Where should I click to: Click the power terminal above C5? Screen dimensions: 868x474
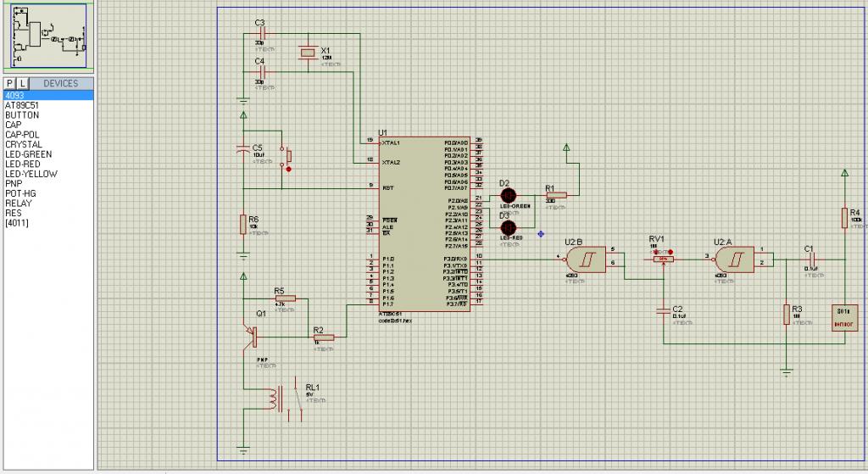click(243, 115)
